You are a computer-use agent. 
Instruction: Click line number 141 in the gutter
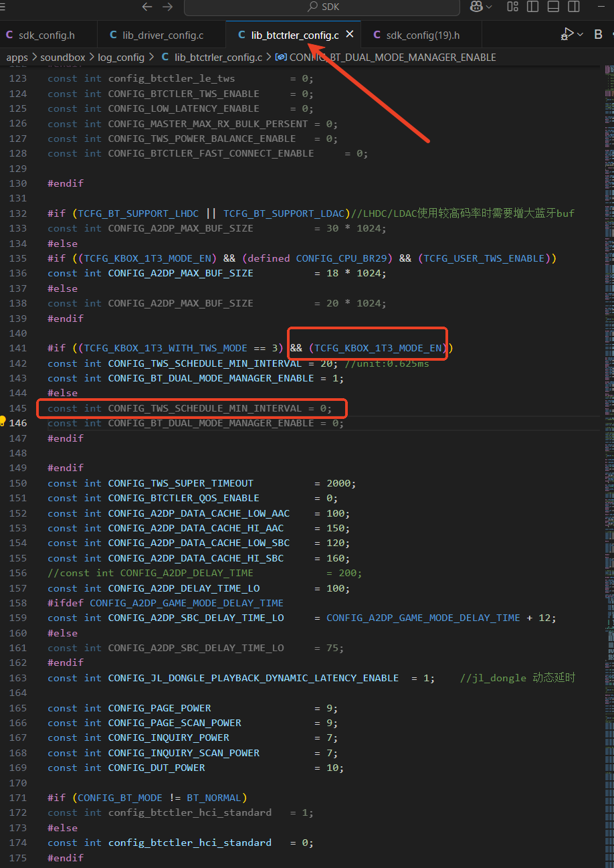click(x=19, y=348)
